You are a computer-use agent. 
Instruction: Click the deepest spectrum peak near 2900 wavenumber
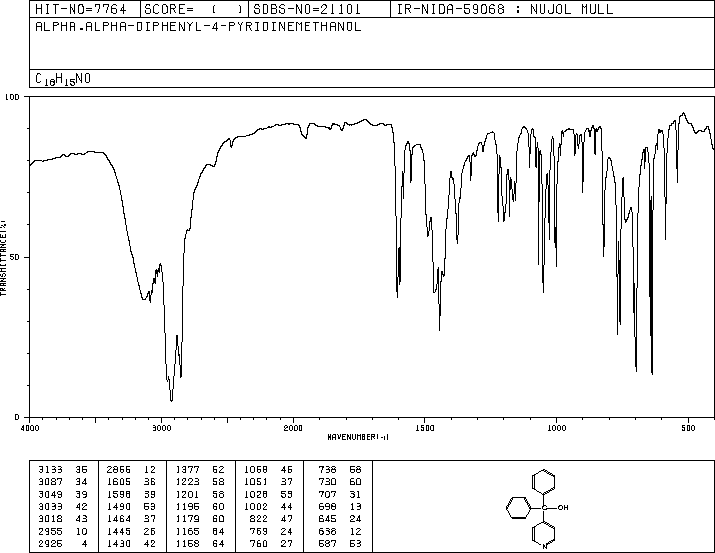coord(171,399)
